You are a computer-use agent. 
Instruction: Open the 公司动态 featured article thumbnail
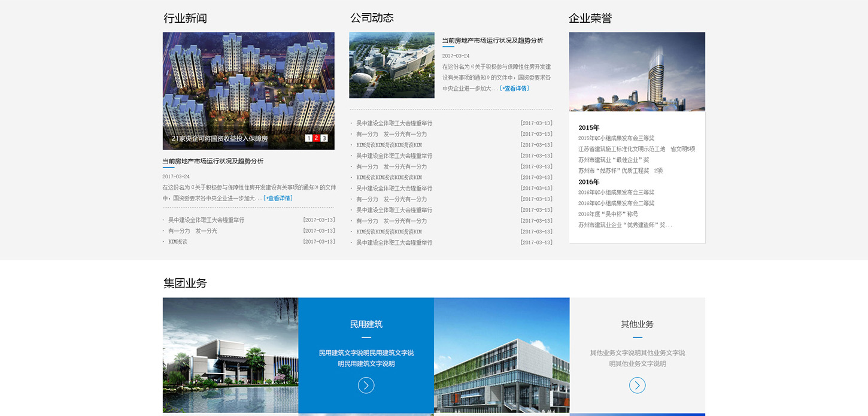pyautogui.click(x=391, y=65)
